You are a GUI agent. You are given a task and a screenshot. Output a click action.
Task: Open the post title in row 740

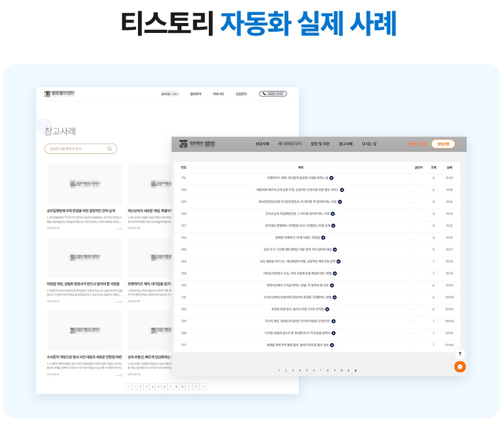298,309
